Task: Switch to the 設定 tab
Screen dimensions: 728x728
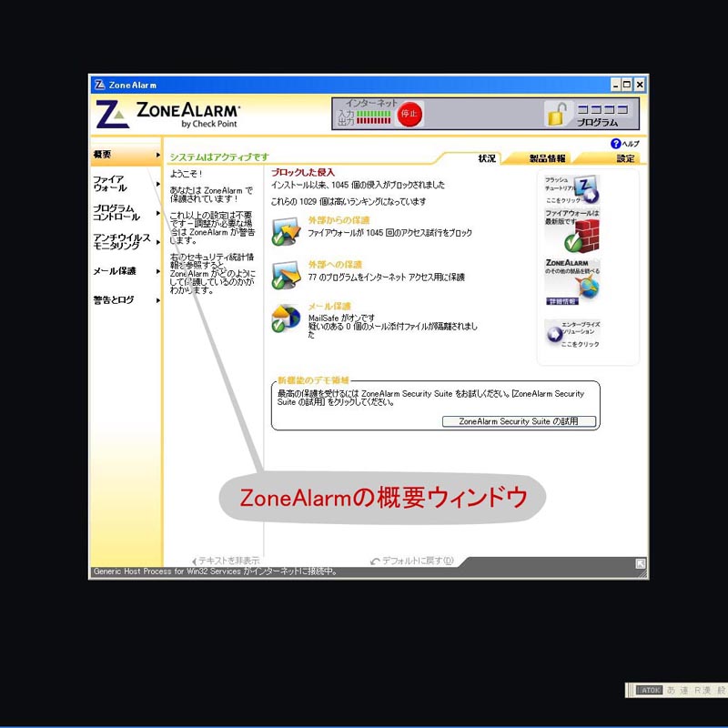Action: 625,158
